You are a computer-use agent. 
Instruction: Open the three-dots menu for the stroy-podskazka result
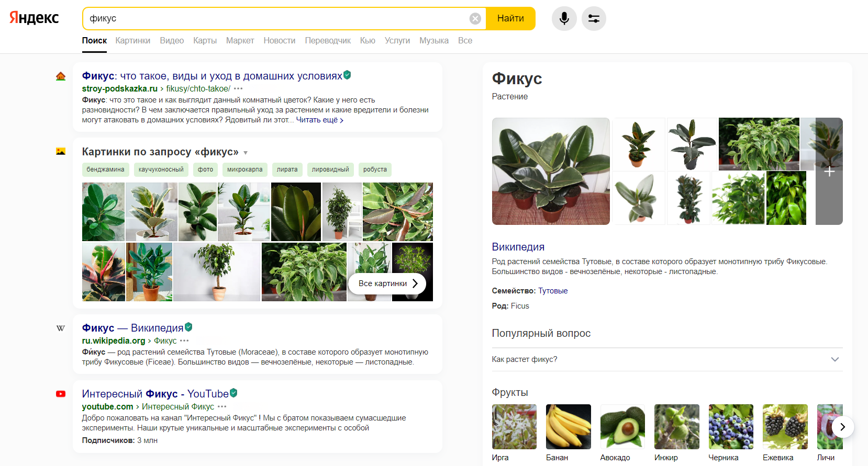(238, 89)
